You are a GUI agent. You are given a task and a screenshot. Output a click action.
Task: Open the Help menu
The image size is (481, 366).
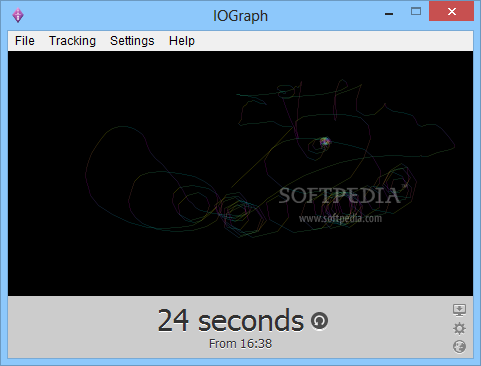click(182, 41)
